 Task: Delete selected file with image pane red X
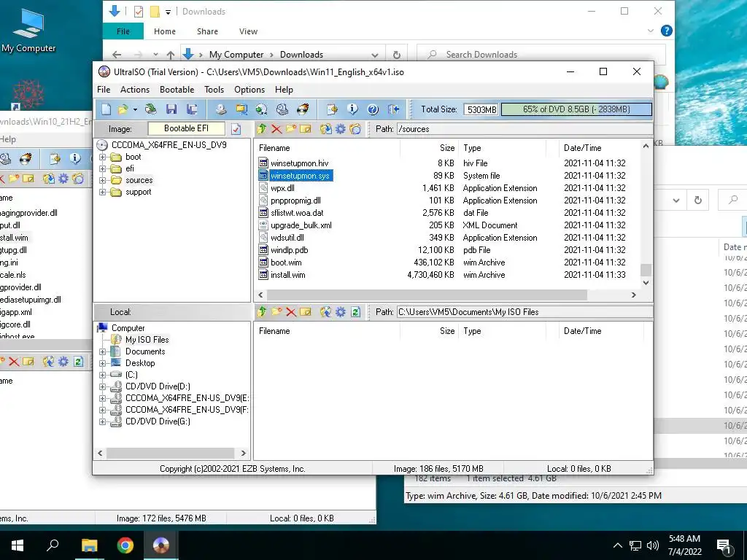coord(276,128)
